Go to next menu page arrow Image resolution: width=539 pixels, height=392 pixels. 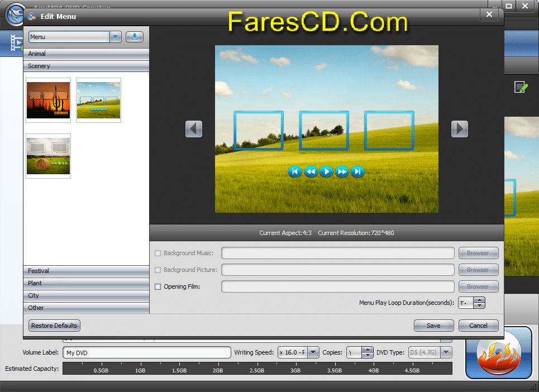coord(460,129)
